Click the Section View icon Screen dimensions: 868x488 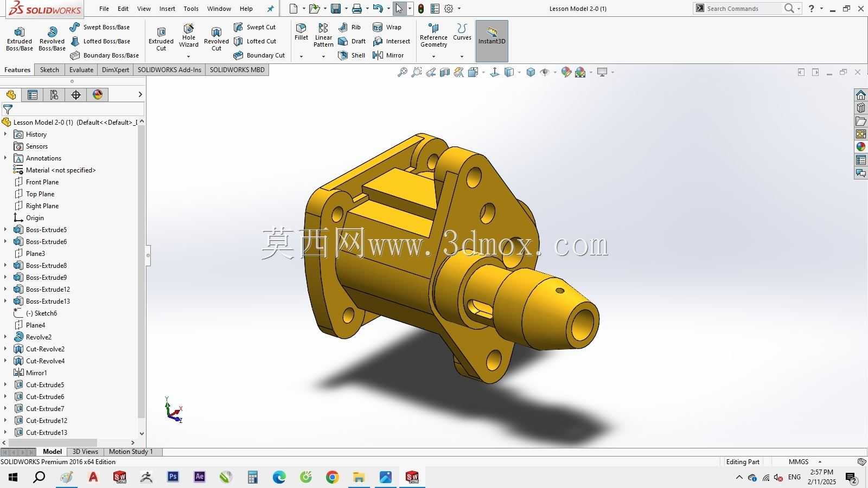[445, 72]
